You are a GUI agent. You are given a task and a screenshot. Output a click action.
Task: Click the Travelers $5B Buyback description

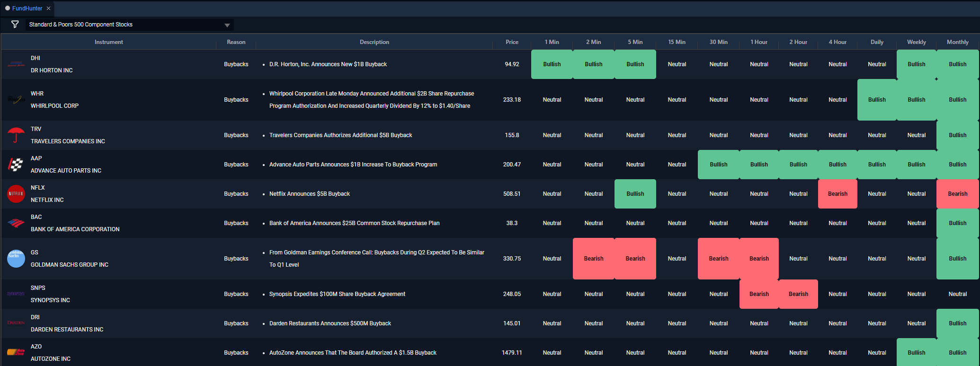(x=340, y=135)
